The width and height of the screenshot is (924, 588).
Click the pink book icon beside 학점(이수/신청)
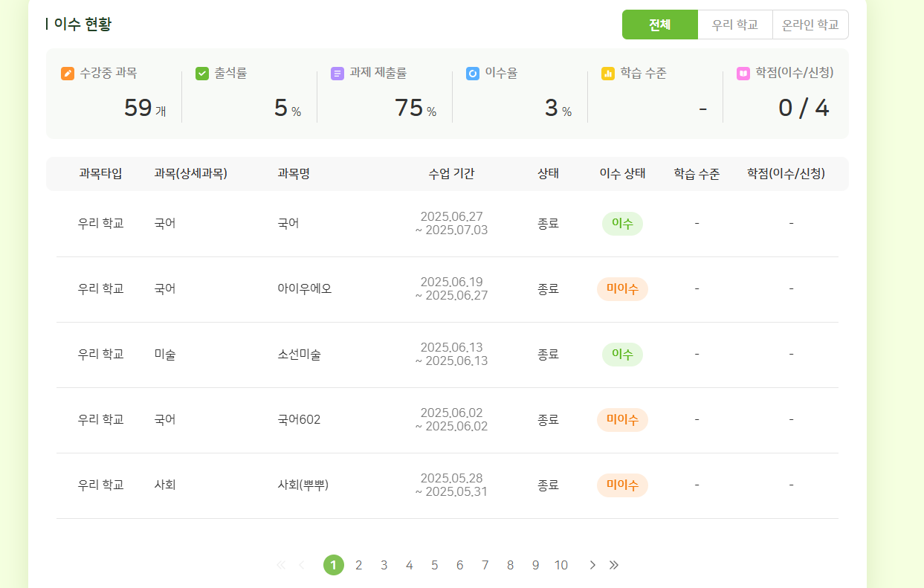click(x=743, y=74)
